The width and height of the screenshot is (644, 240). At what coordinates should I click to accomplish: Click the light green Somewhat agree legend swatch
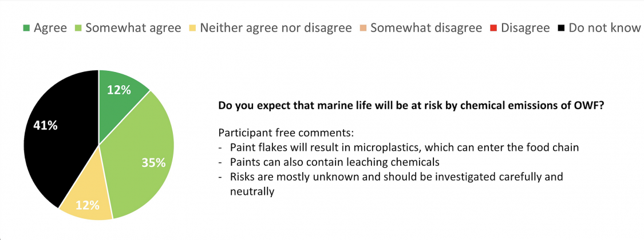point(78,29)
